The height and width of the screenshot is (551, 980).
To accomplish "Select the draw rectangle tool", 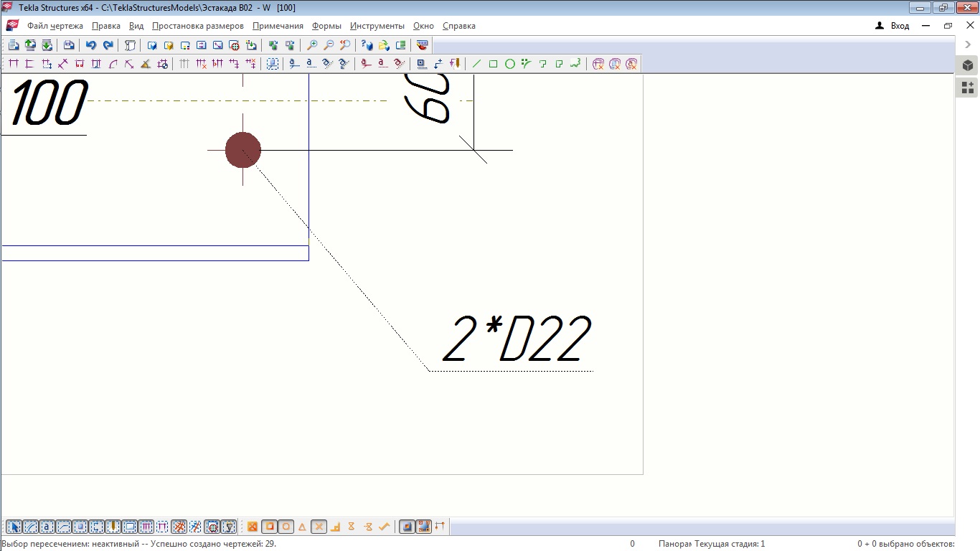I will 494,64.
